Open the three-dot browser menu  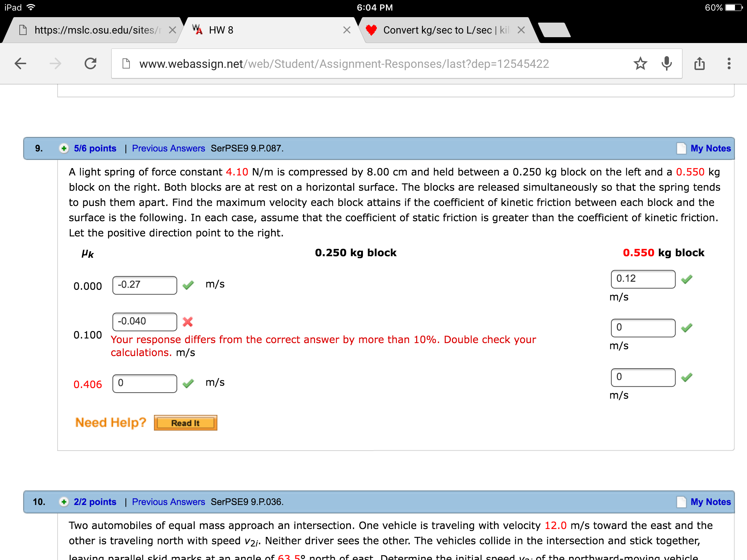tap(729, 64)
